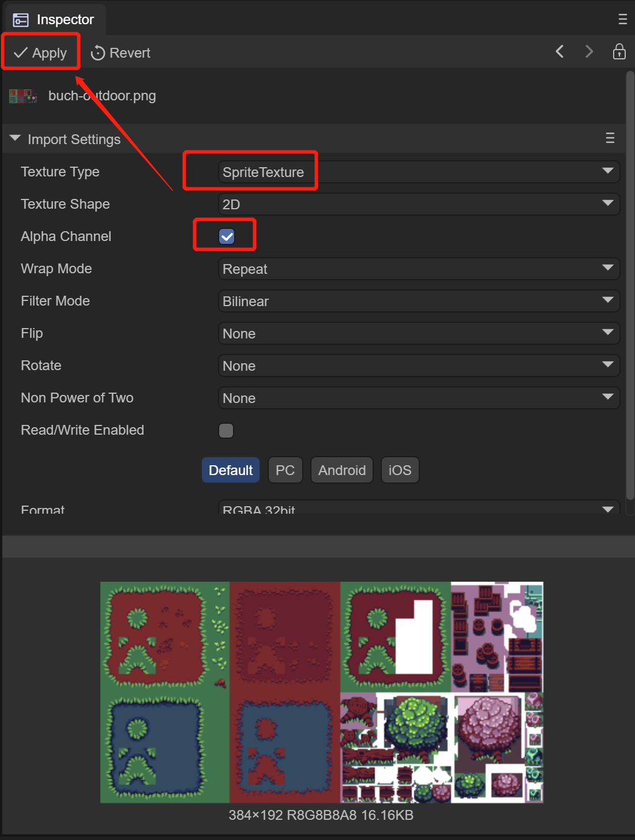635x840 pixels.
Task: Switch to the Android platform tab
Action: pyautogui.click(x=341, y=470)
